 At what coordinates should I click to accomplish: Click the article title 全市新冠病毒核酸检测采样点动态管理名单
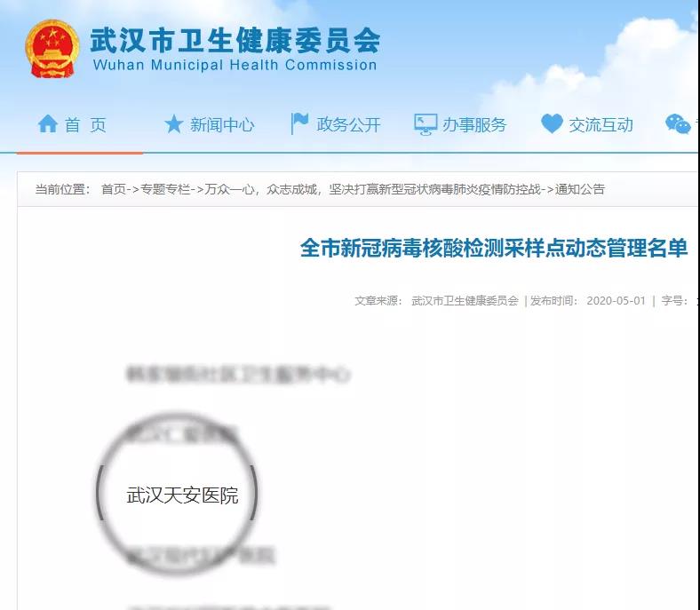click(493, 248)
